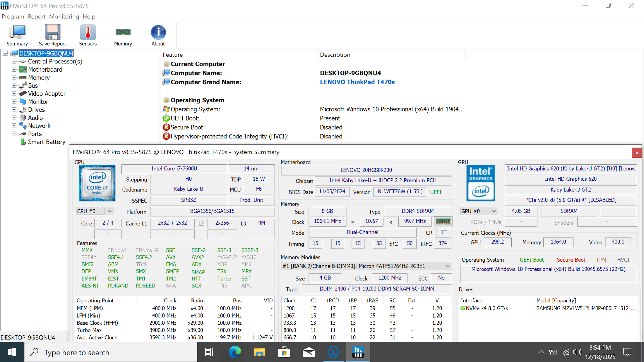Open the Report menu
This screenshot has height=362, width=644.
(37, 16)
